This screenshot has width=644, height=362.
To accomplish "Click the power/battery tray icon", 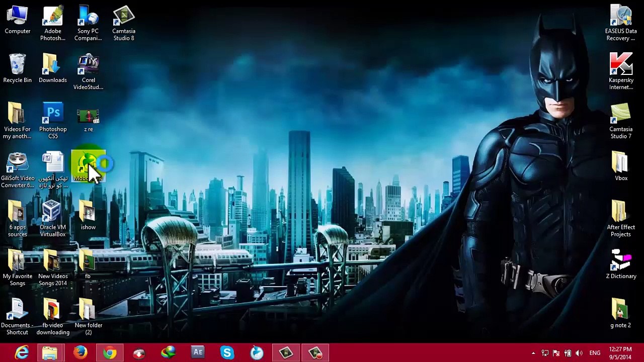I will tap(568, 353).
